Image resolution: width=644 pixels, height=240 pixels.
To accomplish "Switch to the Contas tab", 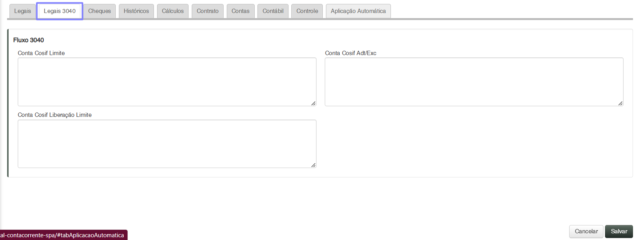I will [x=241, y=11].
